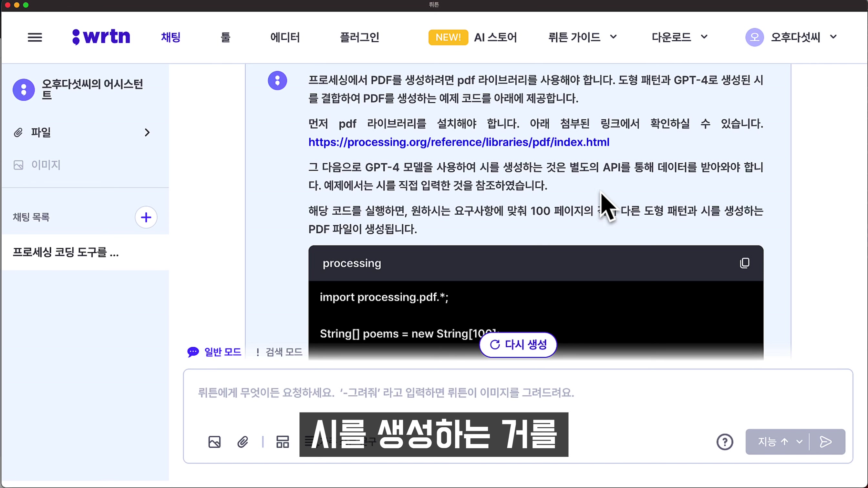Click the assistant avatar beside the reply
The image size is (868, 488).
[x=277, y=80]
